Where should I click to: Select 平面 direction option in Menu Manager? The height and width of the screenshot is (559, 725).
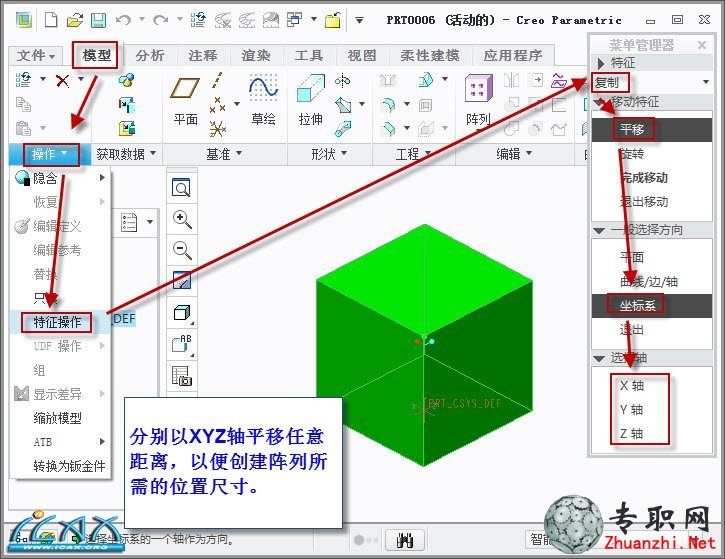point(651,257)
